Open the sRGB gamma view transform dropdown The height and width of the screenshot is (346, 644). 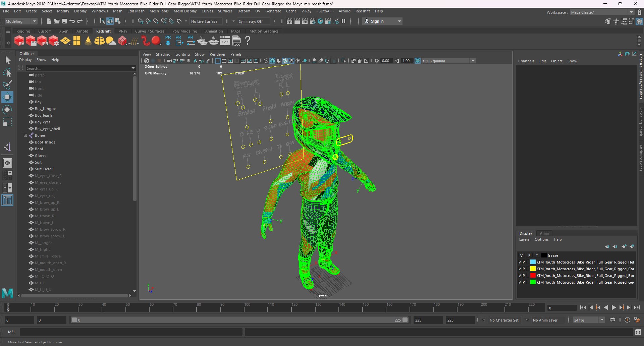(x=449, y=61)
